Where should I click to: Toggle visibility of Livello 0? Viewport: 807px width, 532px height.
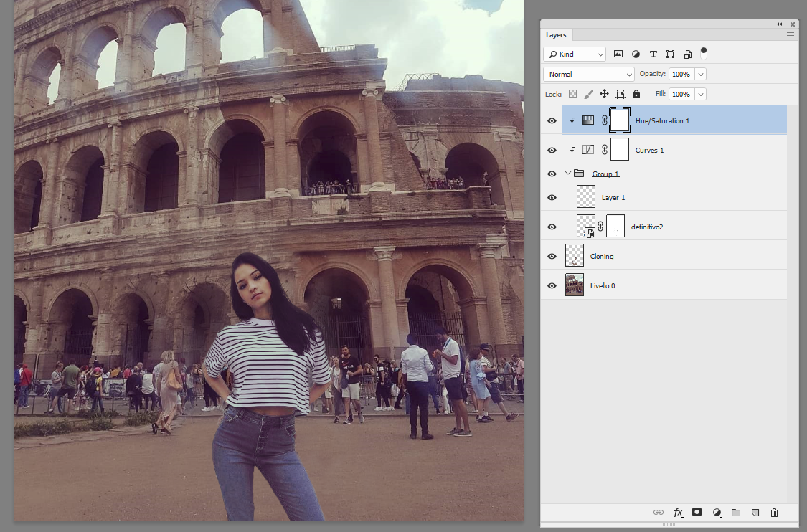pyautogui.click(x=552, y=285)
